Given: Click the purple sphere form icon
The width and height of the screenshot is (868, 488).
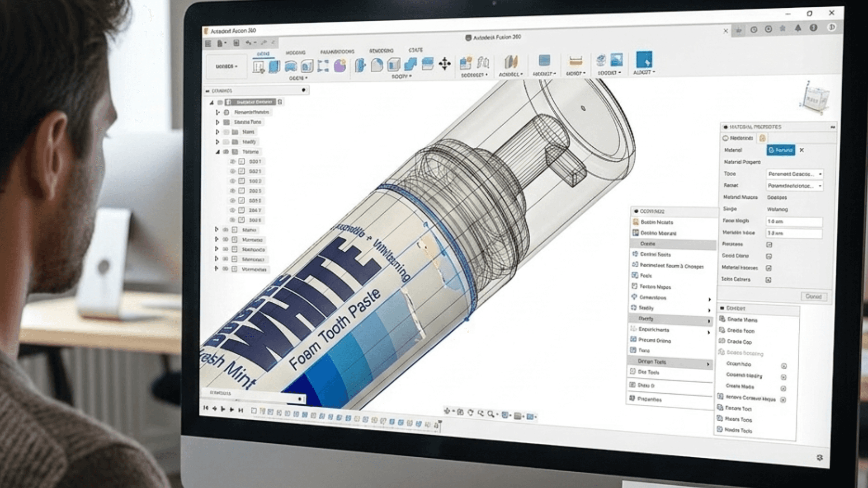Looking at the screenshot, I should (340, 66).
